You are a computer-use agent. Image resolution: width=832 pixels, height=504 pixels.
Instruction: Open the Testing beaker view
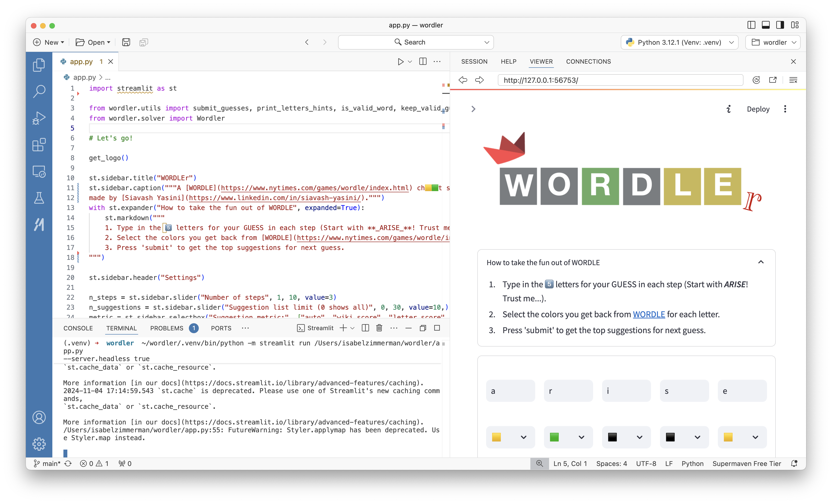39,198
